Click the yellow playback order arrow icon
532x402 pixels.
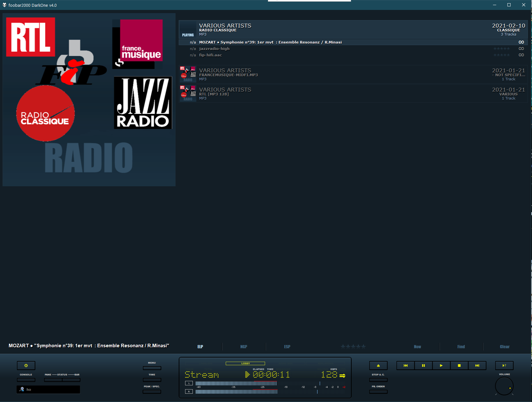pos(342,375)
